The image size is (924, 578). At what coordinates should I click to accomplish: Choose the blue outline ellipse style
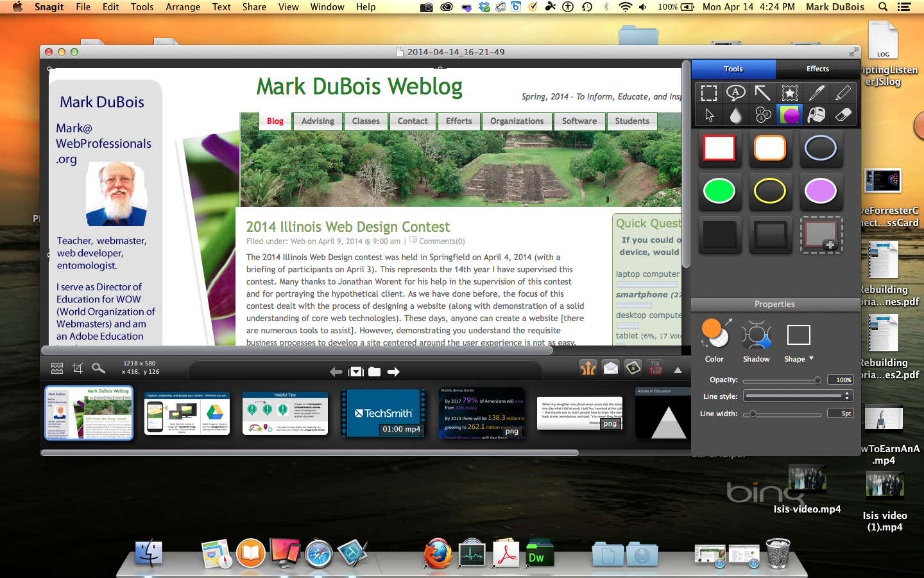821,148
